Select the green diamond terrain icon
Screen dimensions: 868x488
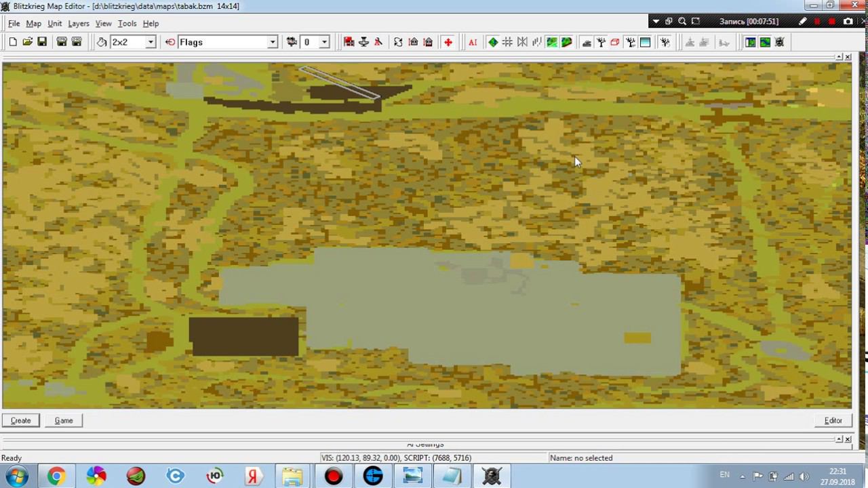pyautogui.click(x=493, y=42)
